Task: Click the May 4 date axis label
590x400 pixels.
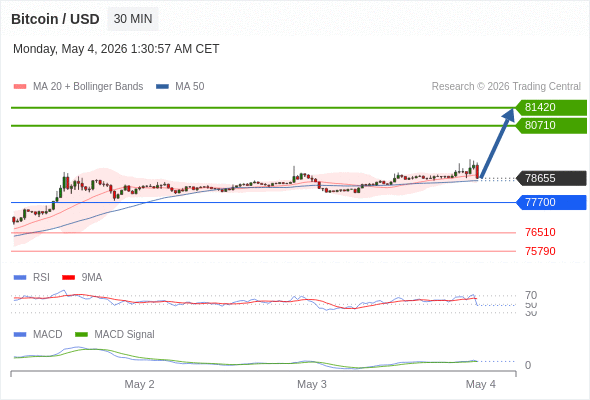Action: [x=481, y=385]
